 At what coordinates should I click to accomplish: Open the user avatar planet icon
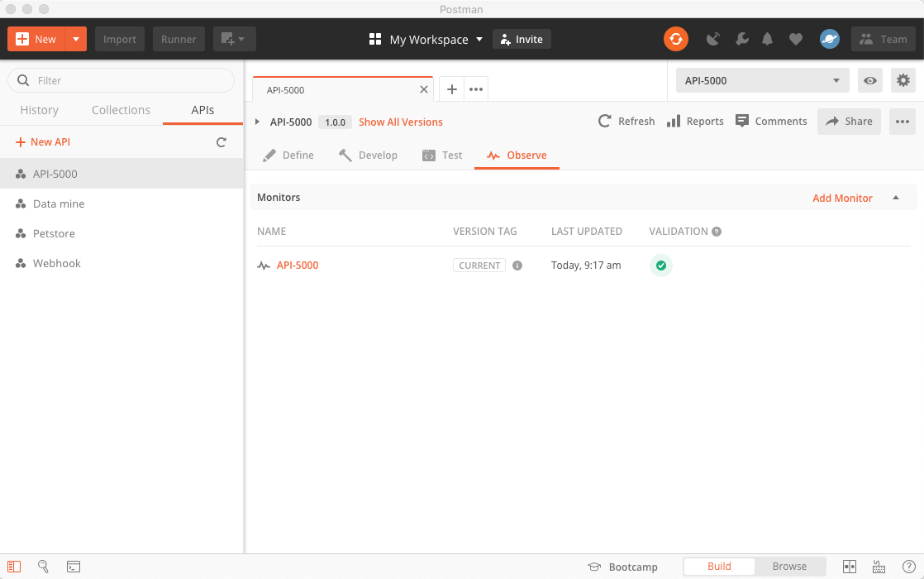[829, 39]
